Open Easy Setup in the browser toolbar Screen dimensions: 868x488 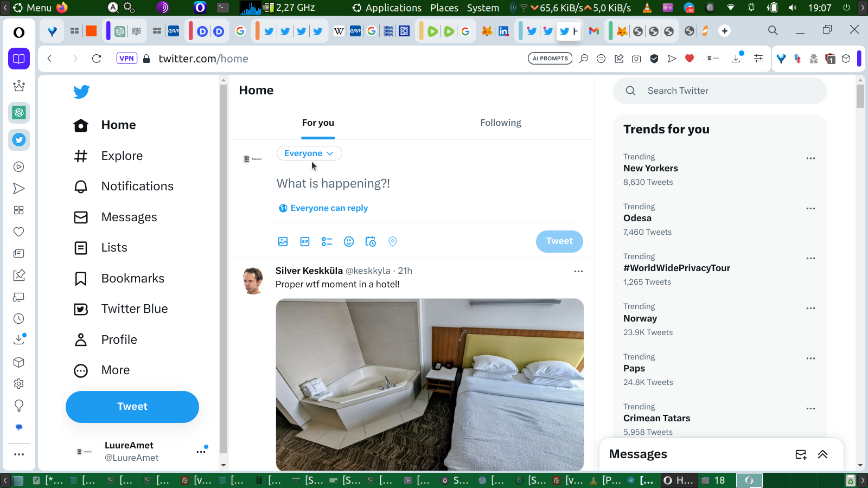(x=758, y=59)
